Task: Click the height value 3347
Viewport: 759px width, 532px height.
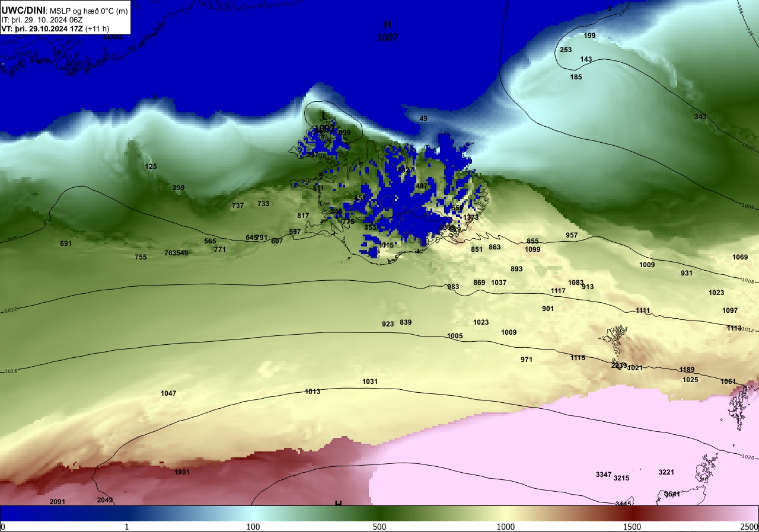Action: pyautogui.click(x=604, y=475)
